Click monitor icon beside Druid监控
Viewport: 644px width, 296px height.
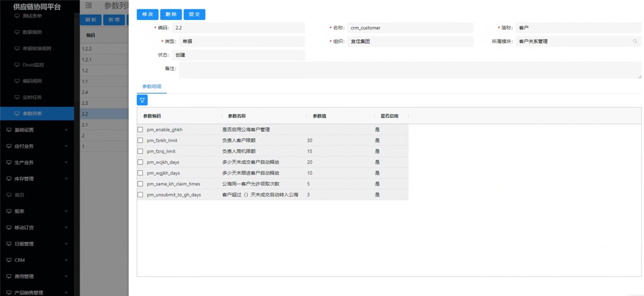tap(17, 65)
